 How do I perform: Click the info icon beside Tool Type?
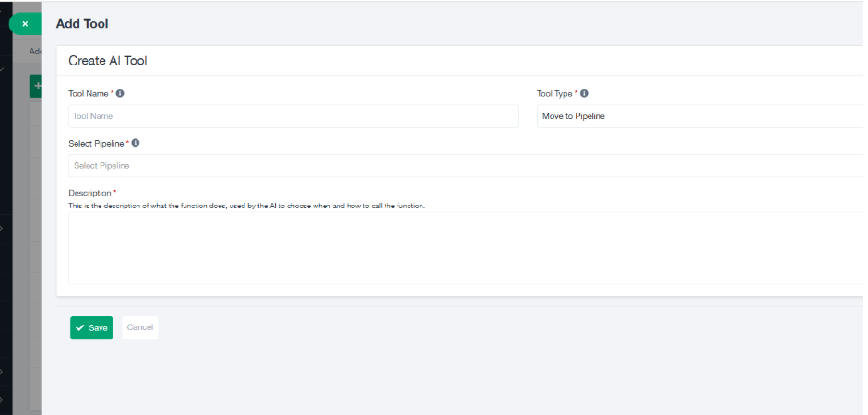pos(584,93)
